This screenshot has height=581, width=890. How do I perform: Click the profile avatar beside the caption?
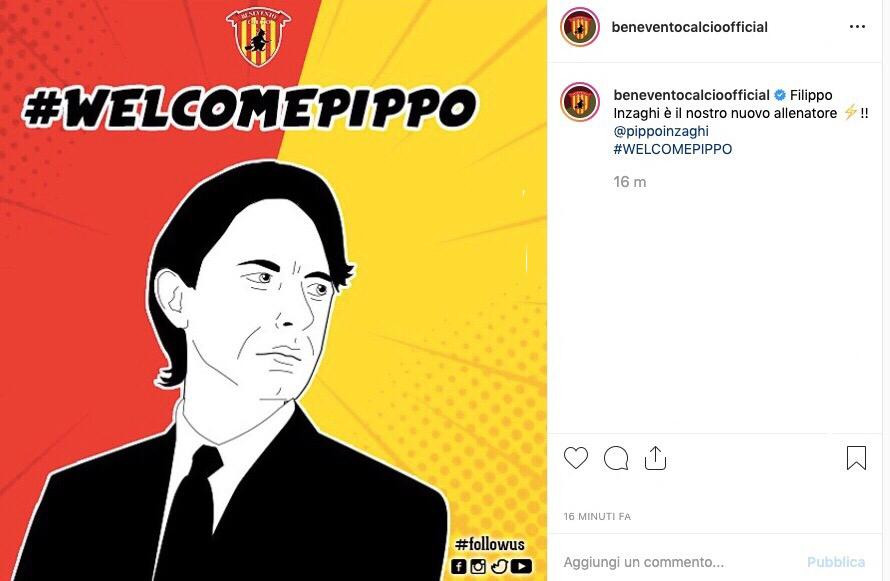tap(580, 102)
